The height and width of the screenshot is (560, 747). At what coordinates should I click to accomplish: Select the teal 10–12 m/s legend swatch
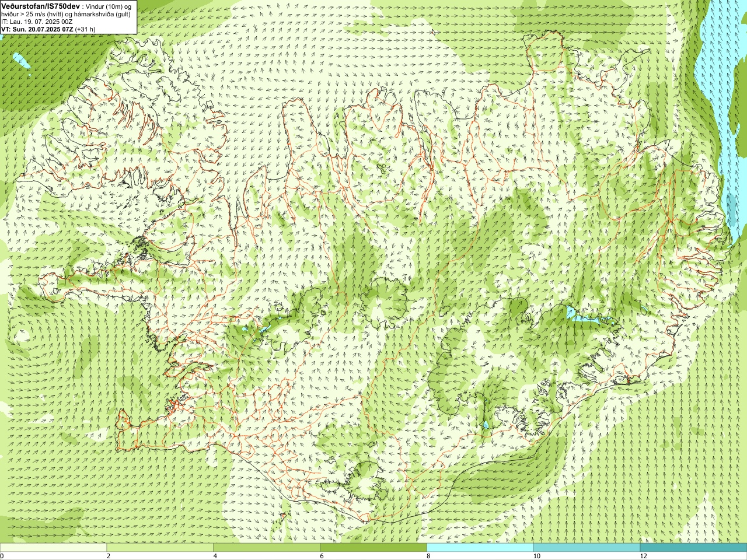click(587, 548)
